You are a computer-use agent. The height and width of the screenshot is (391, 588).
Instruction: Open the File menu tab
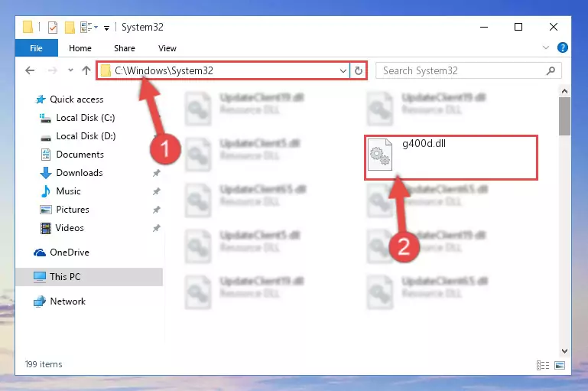[x=37, y=48]
